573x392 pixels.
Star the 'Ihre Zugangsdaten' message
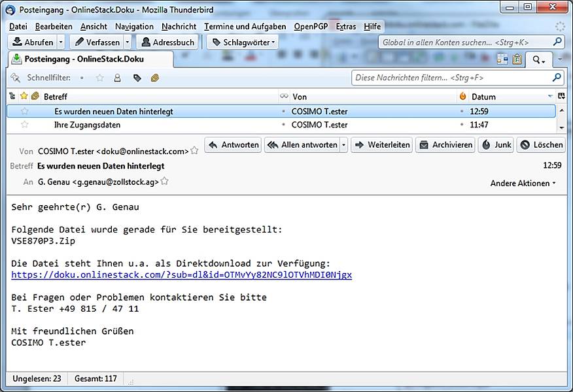click(24, 125)
